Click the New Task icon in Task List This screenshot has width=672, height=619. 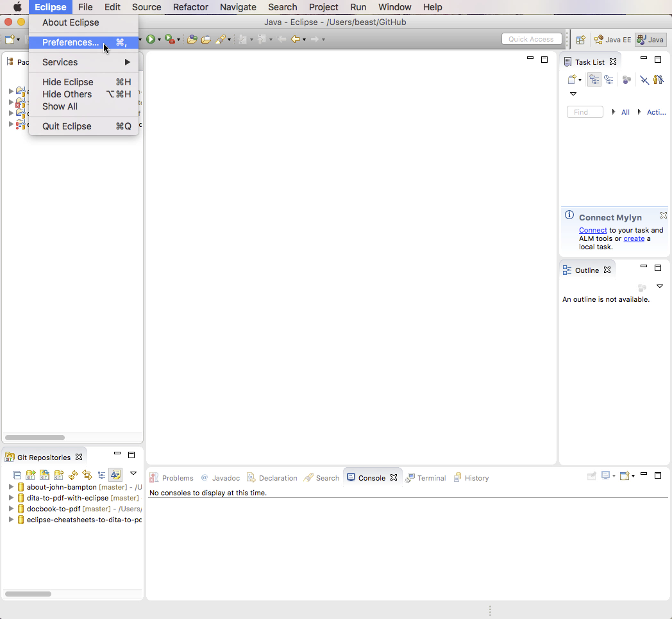point(572,79)
